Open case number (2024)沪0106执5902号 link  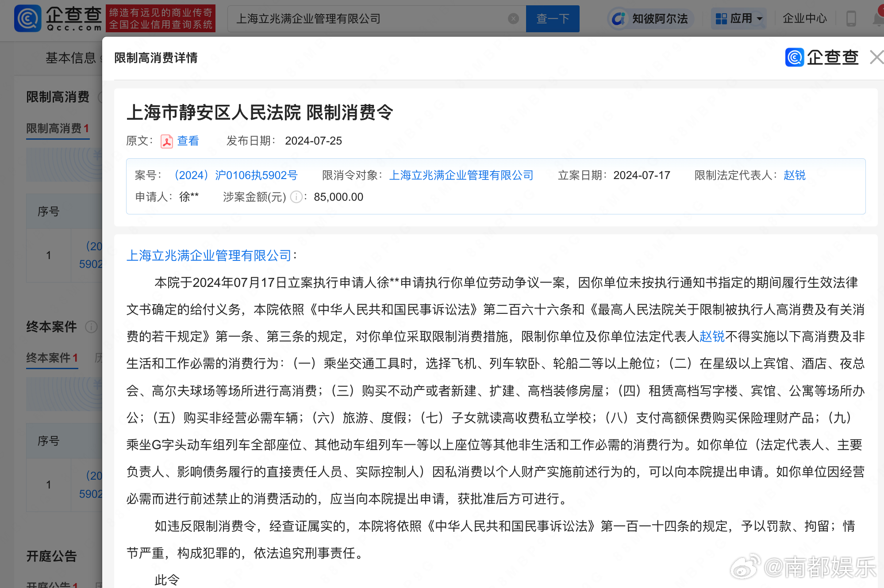[236, 176]
